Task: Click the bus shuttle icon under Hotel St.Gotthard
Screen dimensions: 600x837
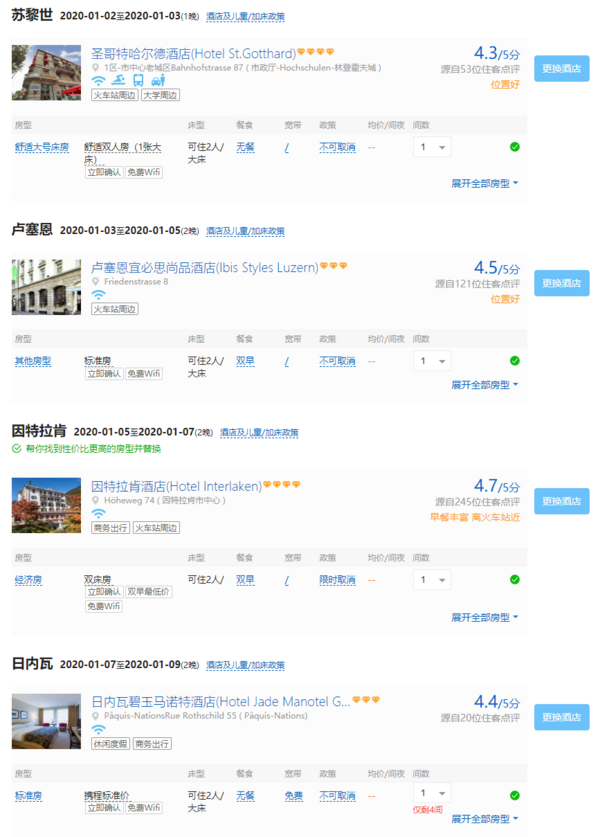Action: (x=138, y=81)
